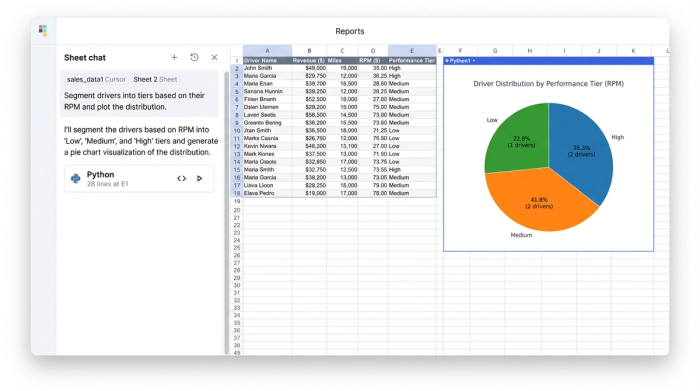Viewport: 700px width, 391px height.
Task: Click the Performance Tier header cell
Action: (412, 60)
